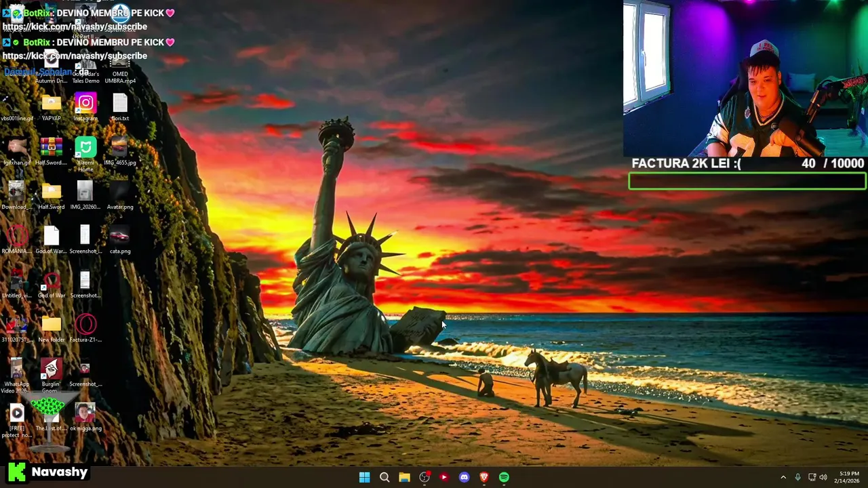Open the YAPYAP folder
The width and height of the screenshot is (868, 488).
coord(51,107)
